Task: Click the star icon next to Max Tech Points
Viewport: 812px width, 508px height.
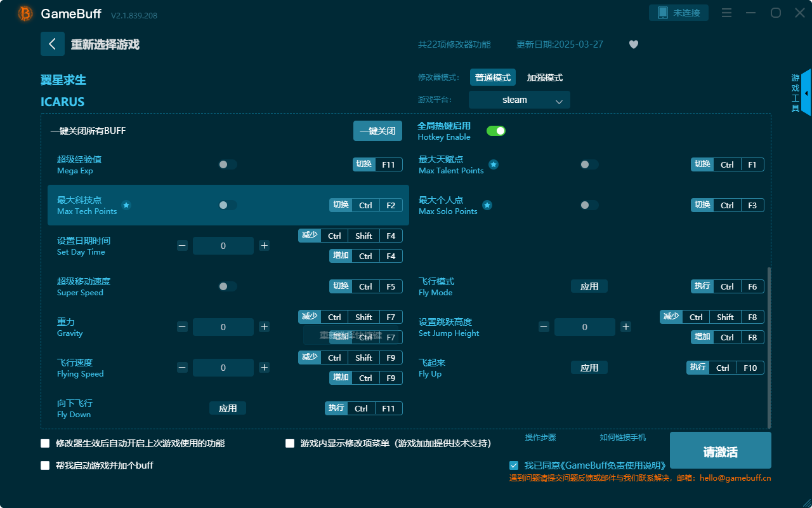Action: [x=126, y=206]
